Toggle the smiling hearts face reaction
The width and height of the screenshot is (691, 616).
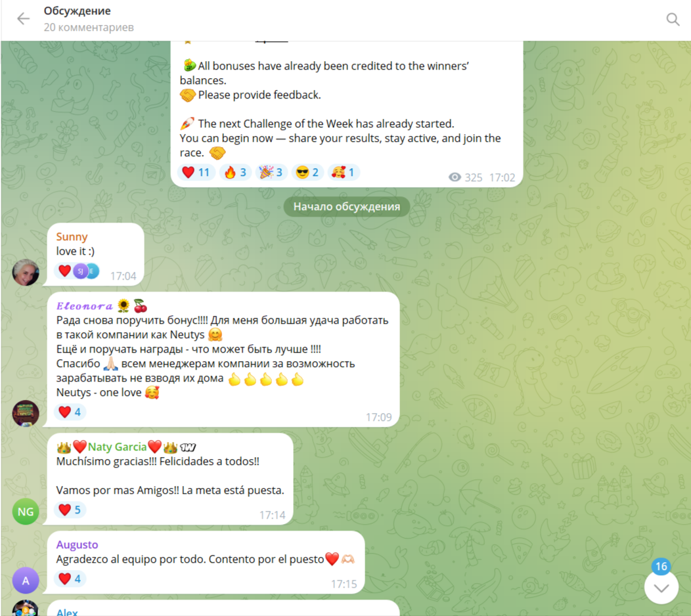coord(344,172)
